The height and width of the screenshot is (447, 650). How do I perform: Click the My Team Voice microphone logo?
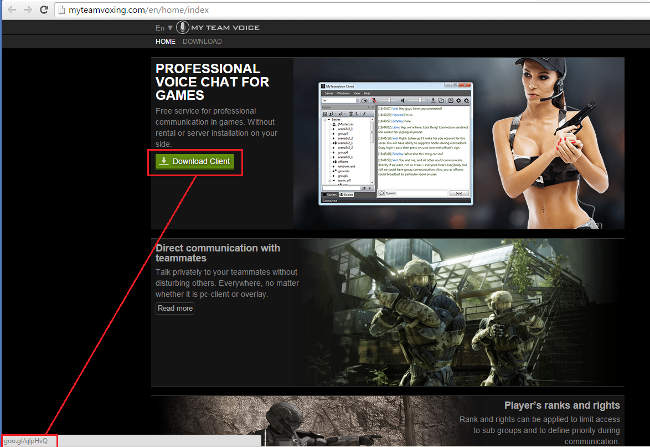coord(182,27)
